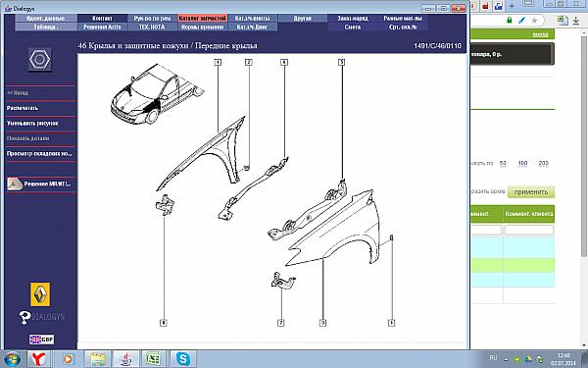The width and height of the screenshot is (588, 368).
Task: Open the Java application taskbar icon
Action: (x=126, y=359)
